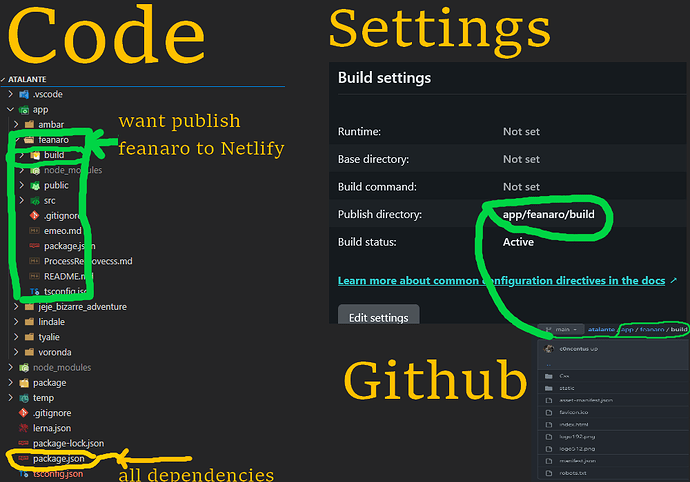Viewport: 690px width, 482px height.
Task: Open asset-manifest.json in GitHub file list
Action: 586,400
